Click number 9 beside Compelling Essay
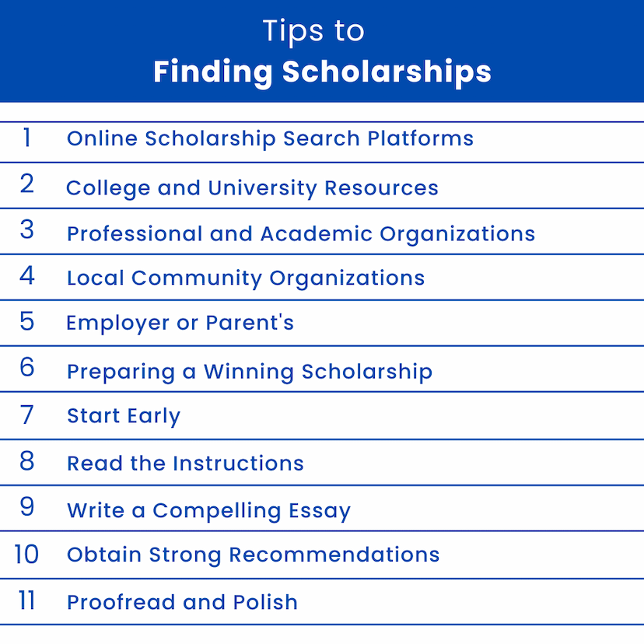Image resolution: width=644 pixels, height=644 pixels. [x=26, y=506]
